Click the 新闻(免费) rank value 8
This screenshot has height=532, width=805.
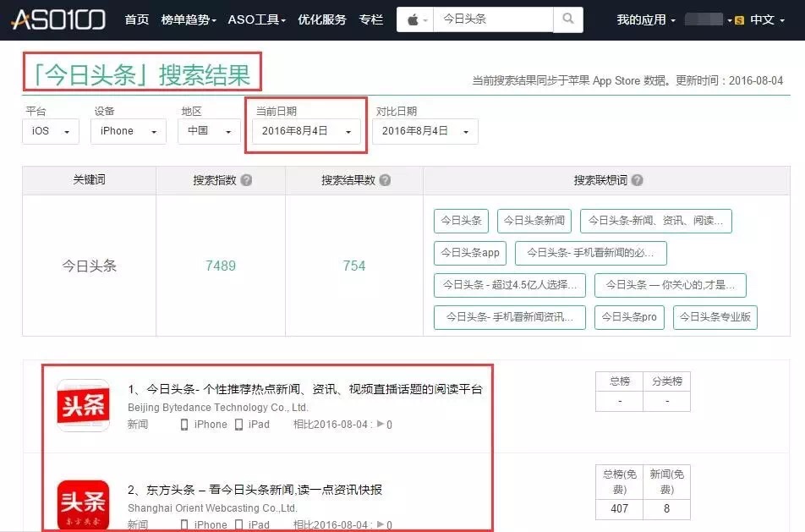[666, 508]
